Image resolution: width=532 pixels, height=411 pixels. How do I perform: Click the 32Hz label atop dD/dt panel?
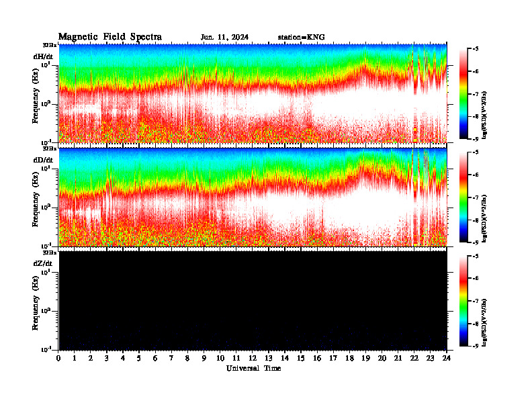tap(50, 148)
